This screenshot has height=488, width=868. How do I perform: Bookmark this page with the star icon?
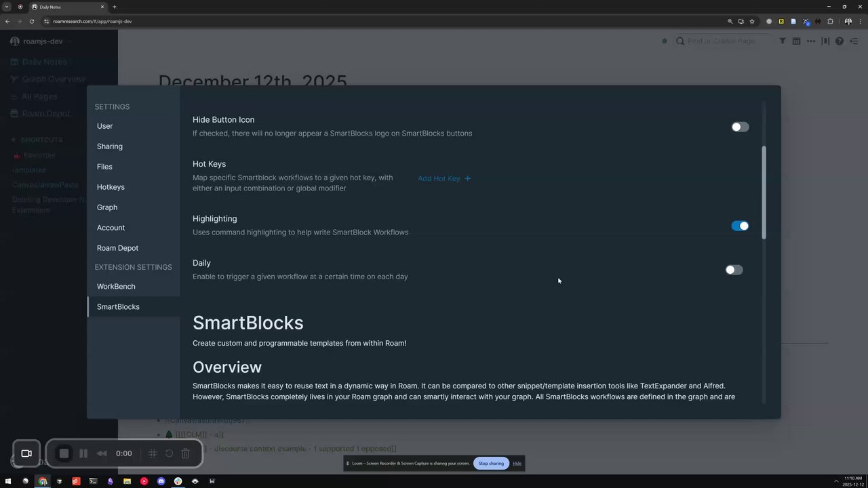[x=752, y=21]
